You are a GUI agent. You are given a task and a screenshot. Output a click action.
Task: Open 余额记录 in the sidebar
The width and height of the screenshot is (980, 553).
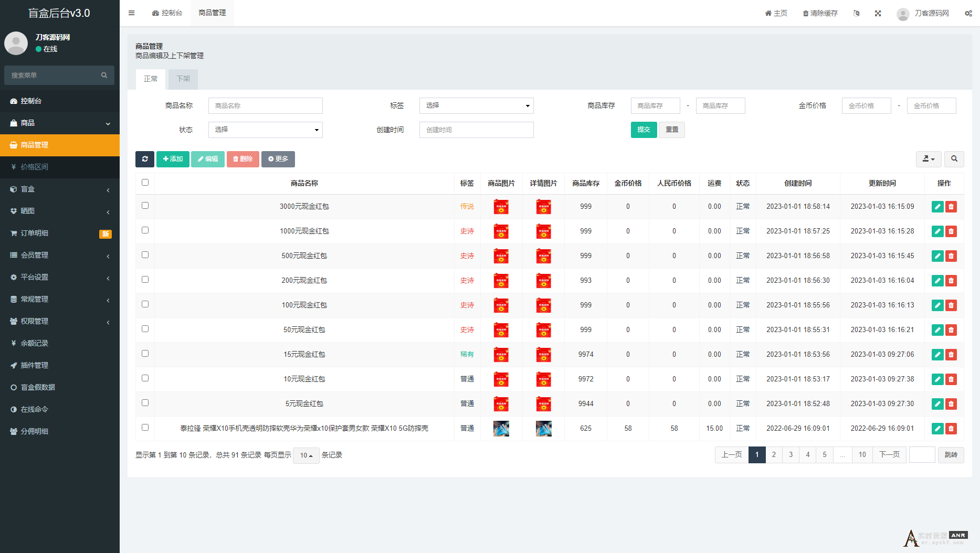click(60, 343)
